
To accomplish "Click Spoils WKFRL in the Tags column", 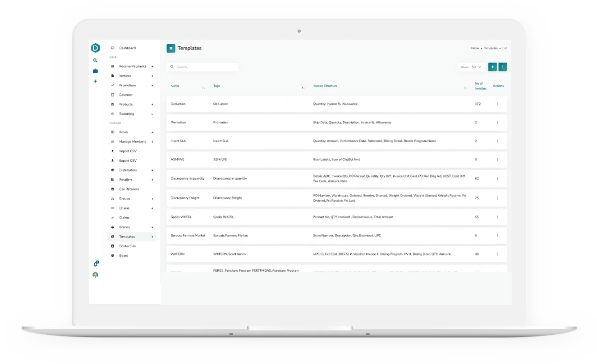I will click(224, 217).
